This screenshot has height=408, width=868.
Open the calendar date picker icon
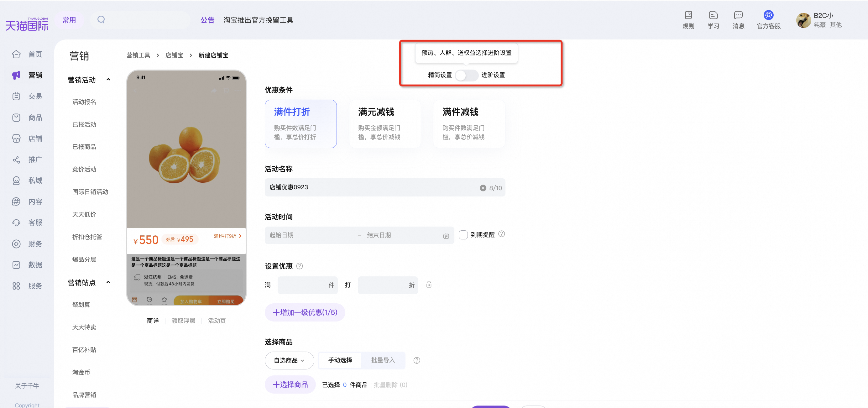tap(446, 236)
